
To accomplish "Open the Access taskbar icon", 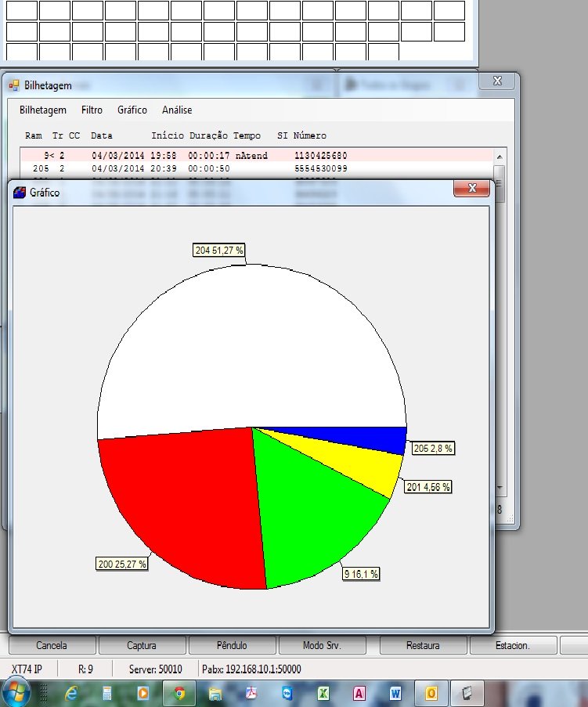I will tap(359, 693).
